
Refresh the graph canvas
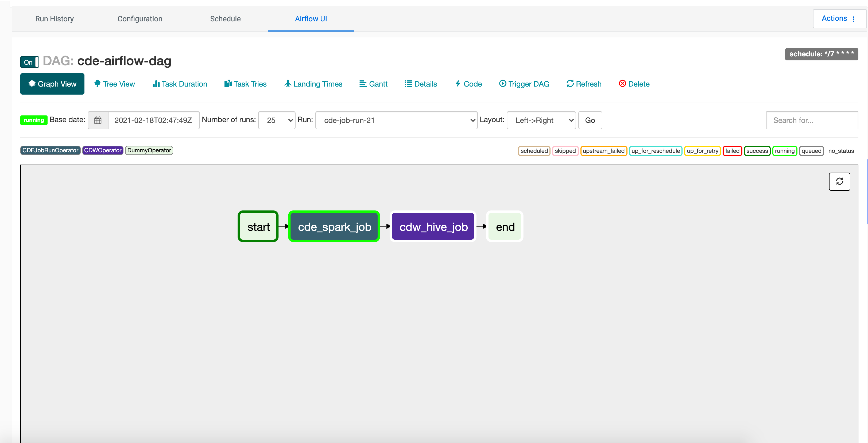pos(839,182)
